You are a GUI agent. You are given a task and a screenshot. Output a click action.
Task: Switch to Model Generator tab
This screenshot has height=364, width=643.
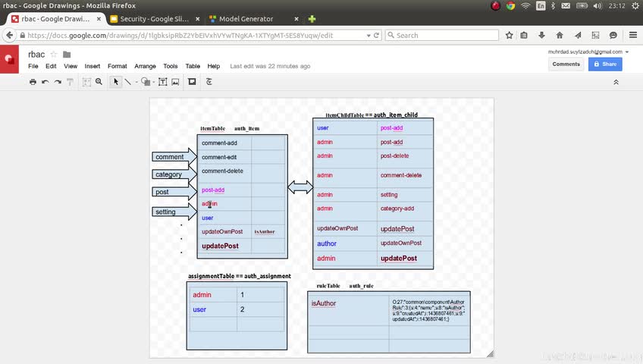246,19
